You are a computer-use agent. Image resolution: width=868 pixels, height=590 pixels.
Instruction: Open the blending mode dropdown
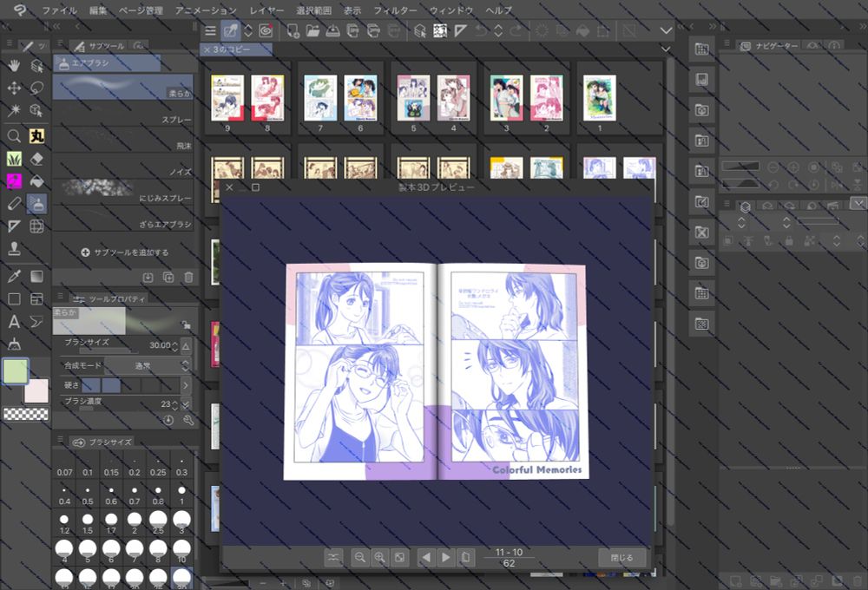tap(148, 365)
